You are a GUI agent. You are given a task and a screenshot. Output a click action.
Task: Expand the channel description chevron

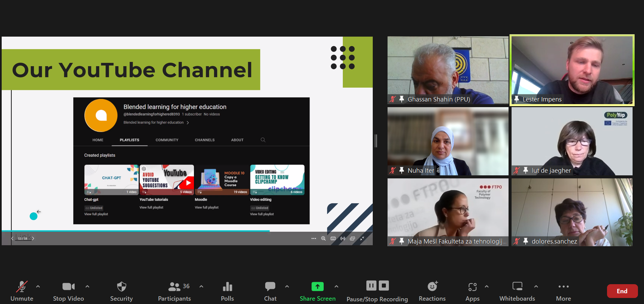pyautogui.click(x=188, y=123)
